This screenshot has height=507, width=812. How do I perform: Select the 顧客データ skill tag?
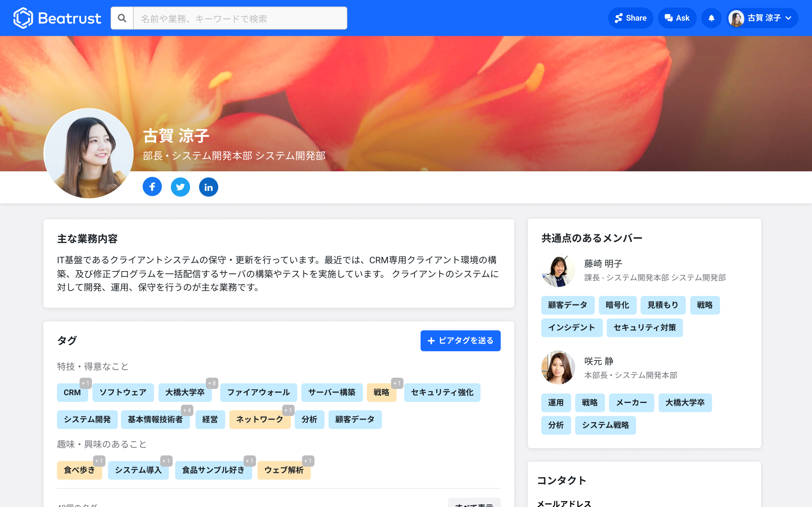click(x=355, y=420)
